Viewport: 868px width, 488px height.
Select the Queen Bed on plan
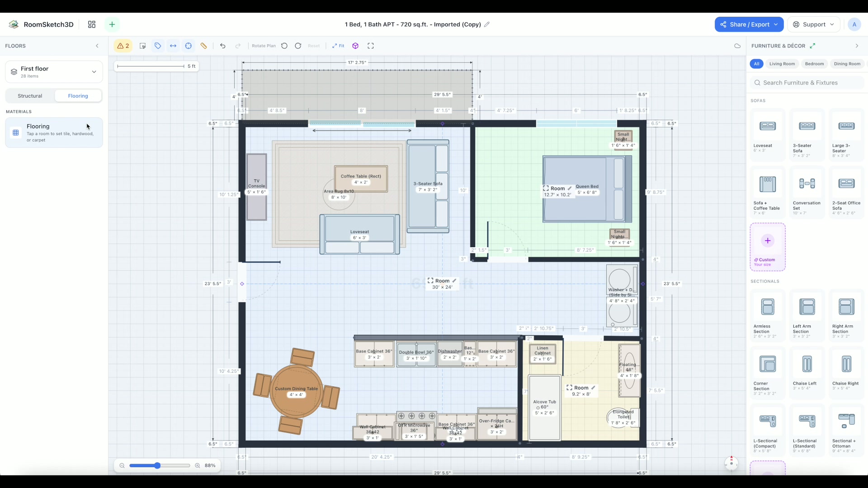[x=587, y=189]
